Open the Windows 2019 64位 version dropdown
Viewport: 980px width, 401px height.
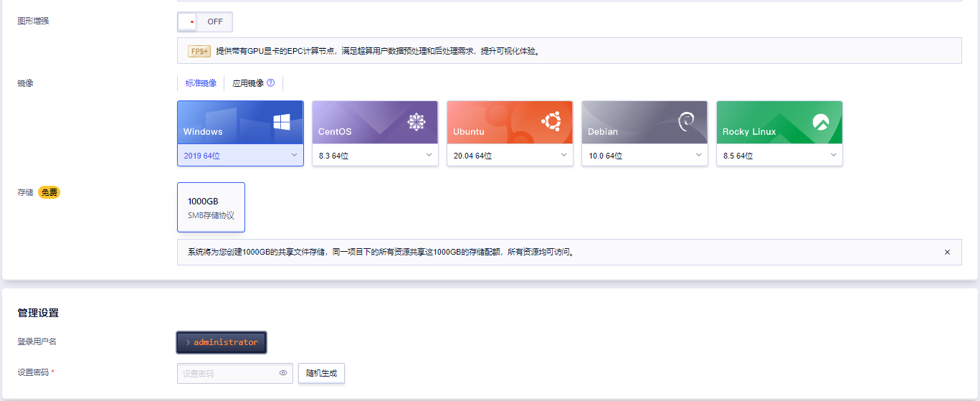coord(240,155)
